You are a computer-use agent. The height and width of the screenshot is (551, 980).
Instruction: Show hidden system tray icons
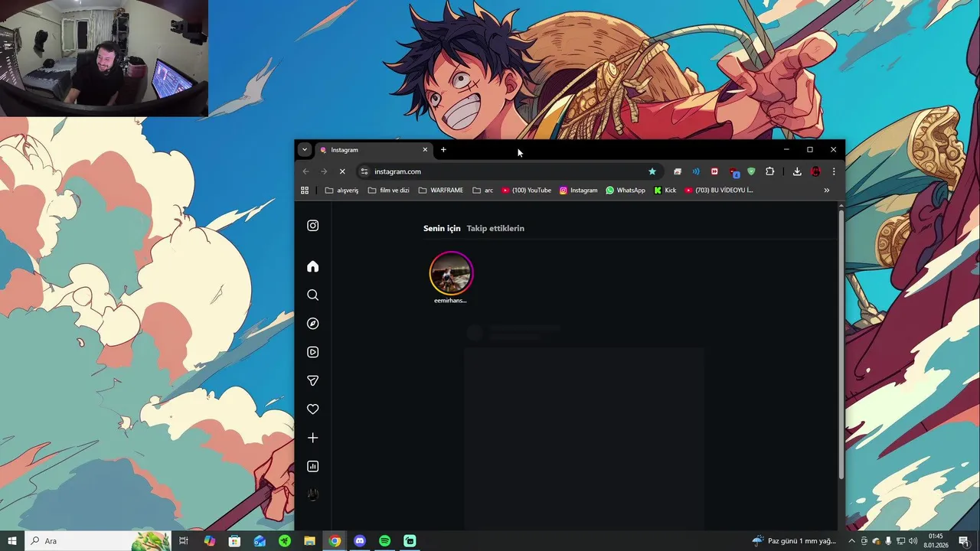pyautogui.click(x=851, y=541)
